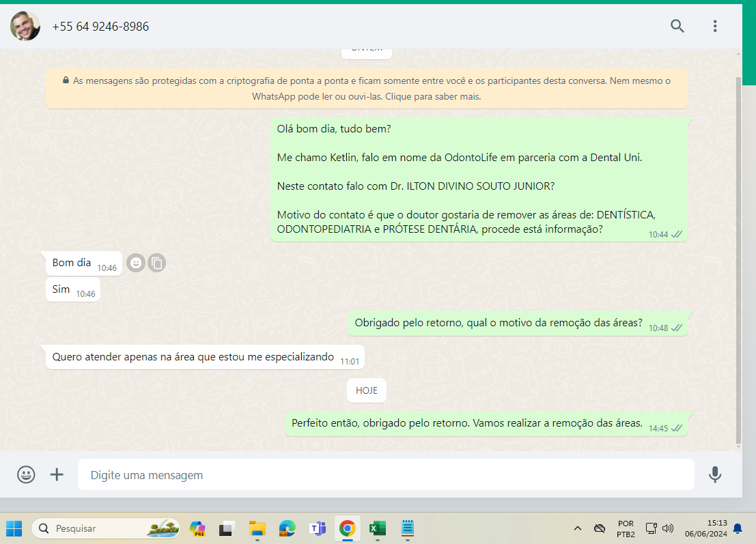Click the plus attach icon
The width and height of the screenshot is (756, 544).
tap(57, 474)
